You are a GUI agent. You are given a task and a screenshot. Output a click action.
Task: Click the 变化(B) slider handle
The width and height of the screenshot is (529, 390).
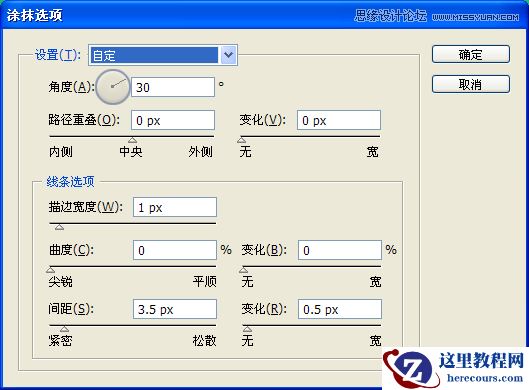point(244,270)
